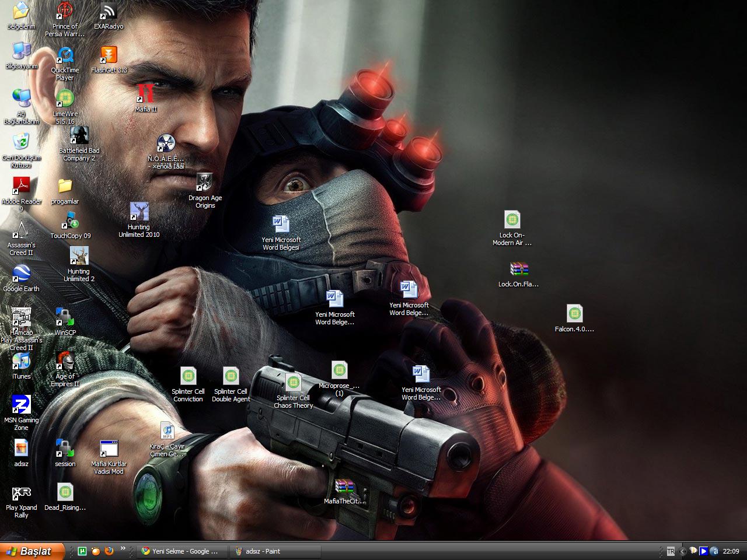Launch LimeWire 5.5.16 shortcut
The width and height of the screenshot is (747, 560).
tap(65, 98)
